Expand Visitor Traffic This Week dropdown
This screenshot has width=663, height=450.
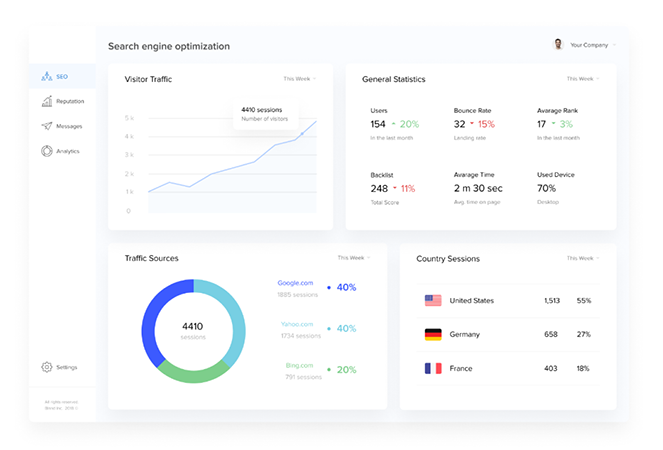point(299,78)
